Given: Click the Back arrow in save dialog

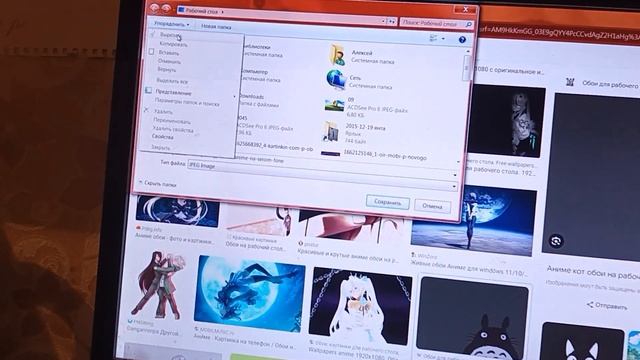Looking at the screenshot, I should point(154,8).
